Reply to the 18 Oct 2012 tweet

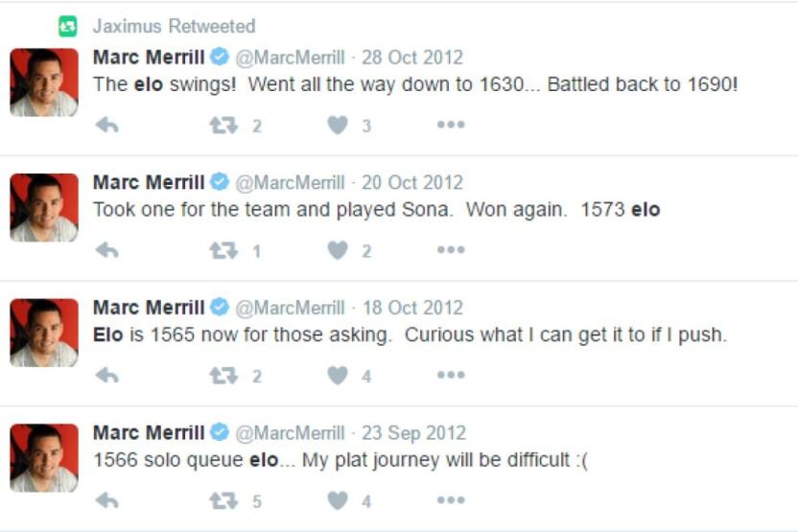tap(106, 376)
